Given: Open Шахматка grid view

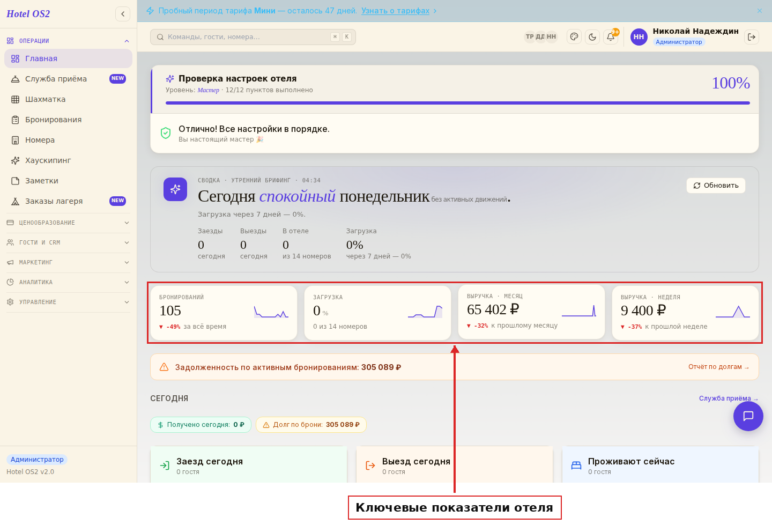Looking at the screenshot, I should [68, 99].
